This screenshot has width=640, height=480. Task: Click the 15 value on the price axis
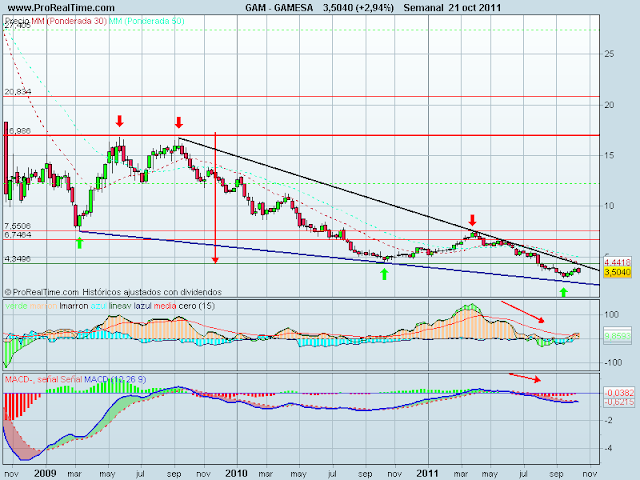pyautogui.click(x=609, y=156)
